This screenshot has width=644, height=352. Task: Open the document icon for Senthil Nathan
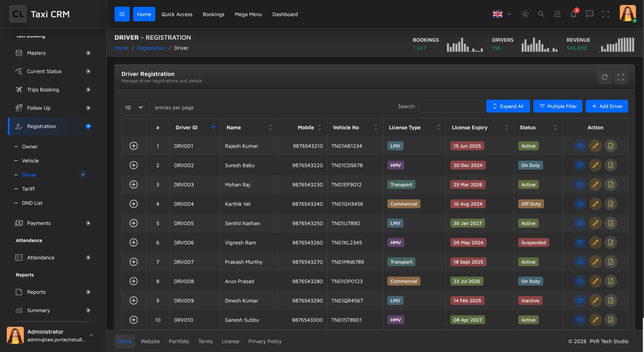pos(611,223)
